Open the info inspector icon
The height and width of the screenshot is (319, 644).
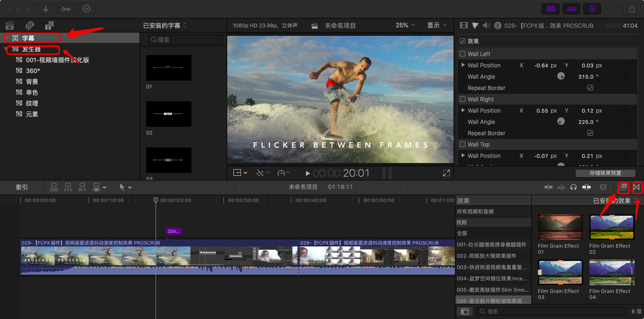pos(497,25)
